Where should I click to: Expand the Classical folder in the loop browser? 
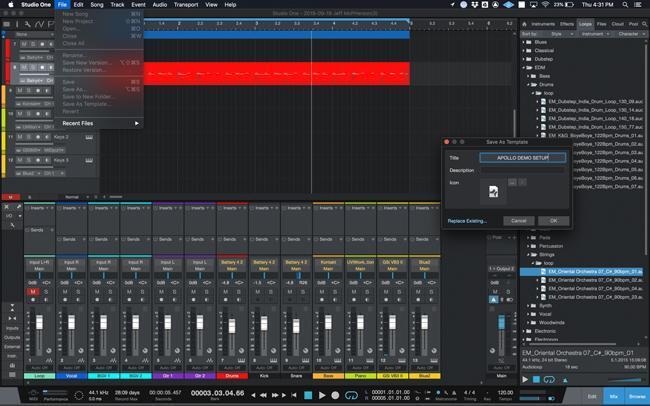pyautogui.click(x=524, y=51)
